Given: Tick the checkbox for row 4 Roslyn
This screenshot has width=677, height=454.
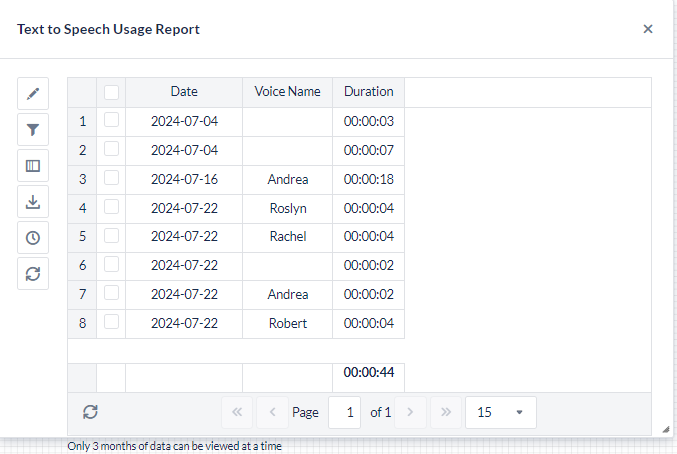Looking at the screenshot, I should [111, 207].
